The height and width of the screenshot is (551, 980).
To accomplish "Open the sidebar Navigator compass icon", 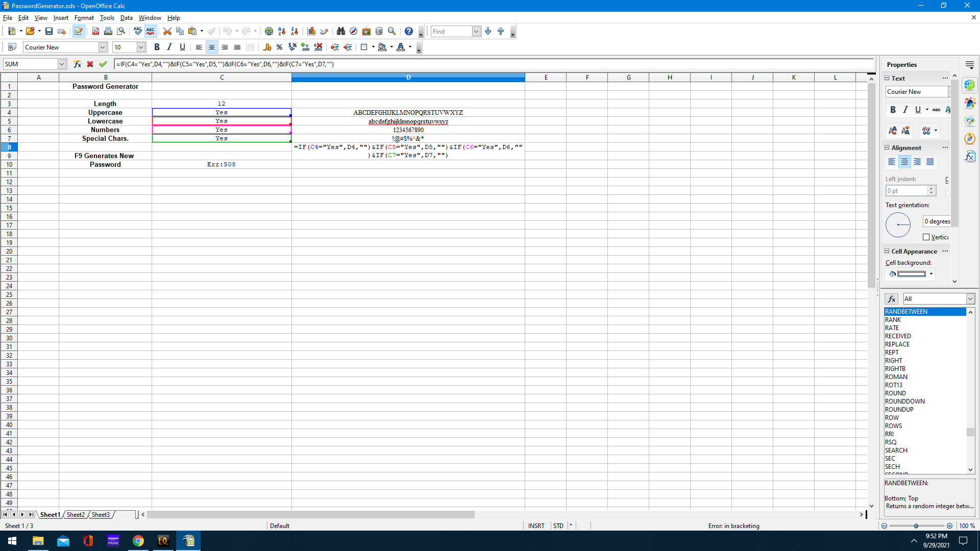I will pyautogui.click(x=970, y=138).
